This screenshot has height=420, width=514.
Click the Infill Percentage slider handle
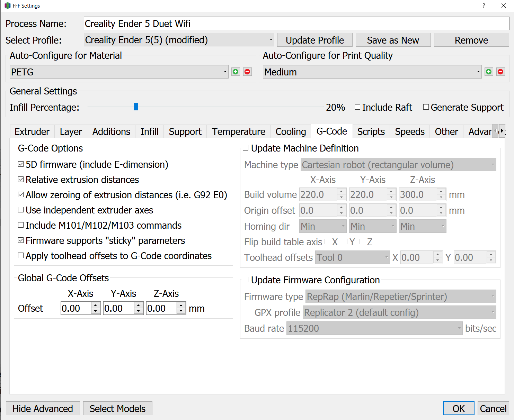pos(136,107)
